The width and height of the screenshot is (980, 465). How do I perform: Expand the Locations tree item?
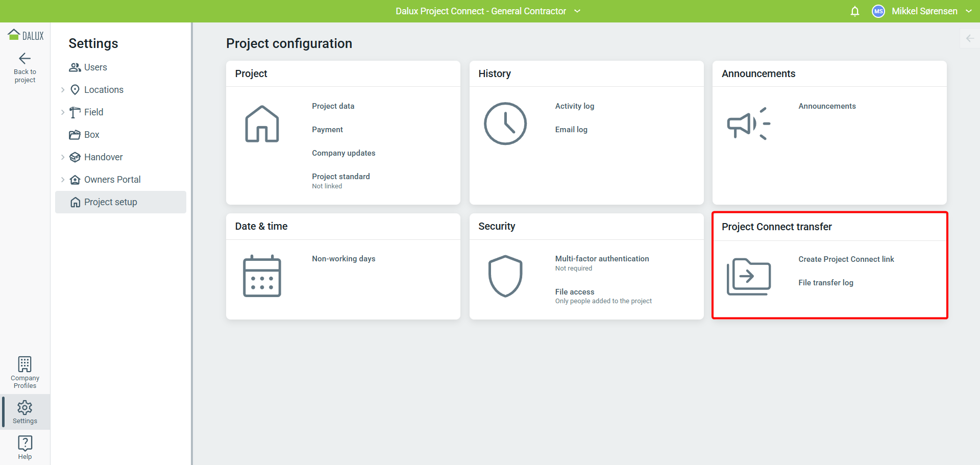[63, 90]
